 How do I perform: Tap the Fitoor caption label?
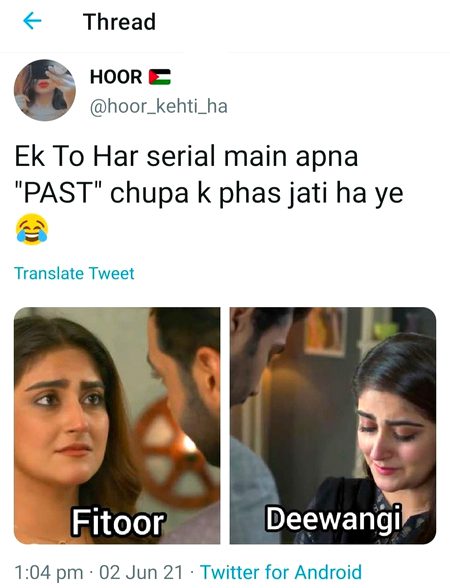pos(118,522)
